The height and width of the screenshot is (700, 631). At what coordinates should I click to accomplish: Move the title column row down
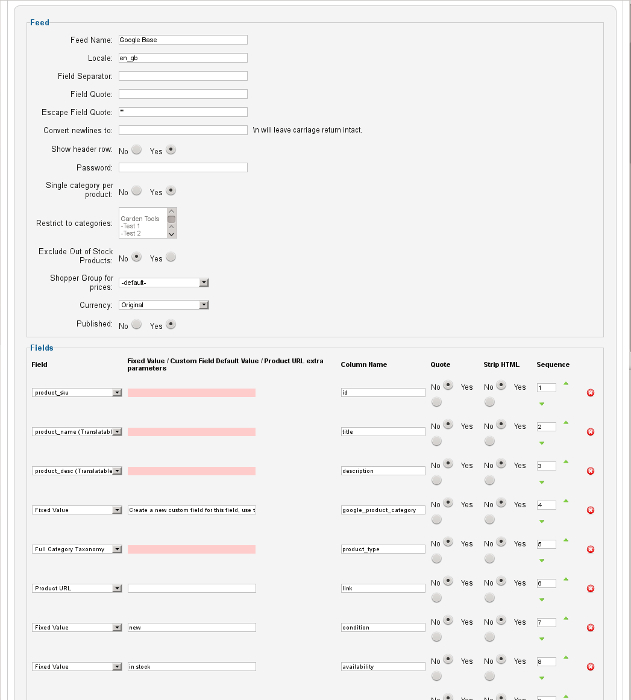542,443
